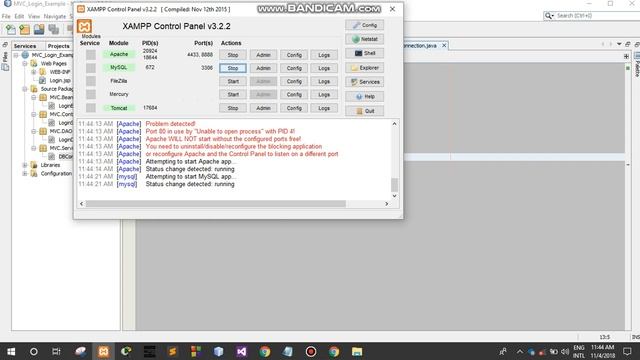The image size is (640, 360).
Task: Toggle MySQL service install checkbox
Action: coord(91,68)
